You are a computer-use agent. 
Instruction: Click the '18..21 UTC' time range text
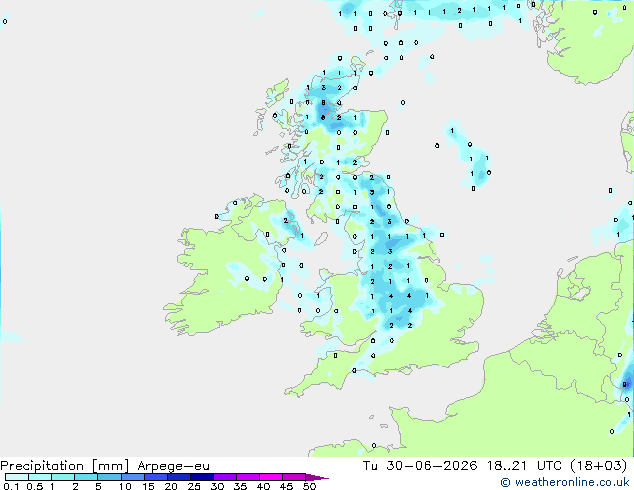[524, 466]
